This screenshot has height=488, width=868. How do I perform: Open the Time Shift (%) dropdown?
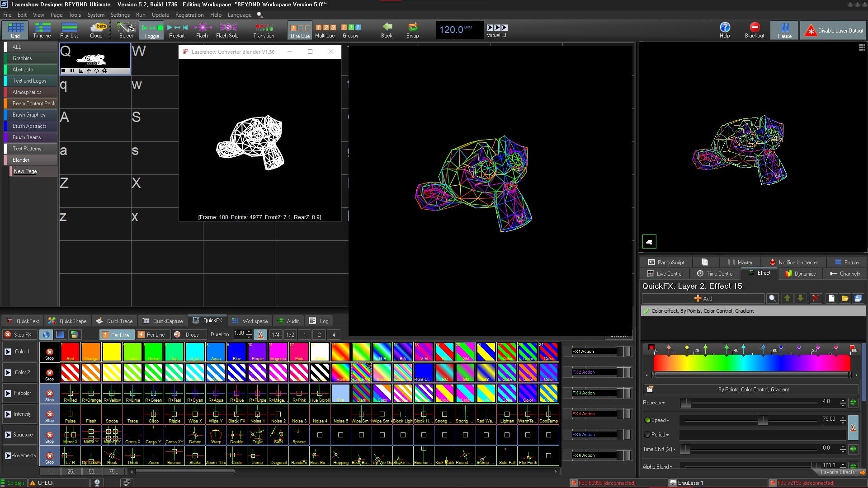[x=674, y=449]
